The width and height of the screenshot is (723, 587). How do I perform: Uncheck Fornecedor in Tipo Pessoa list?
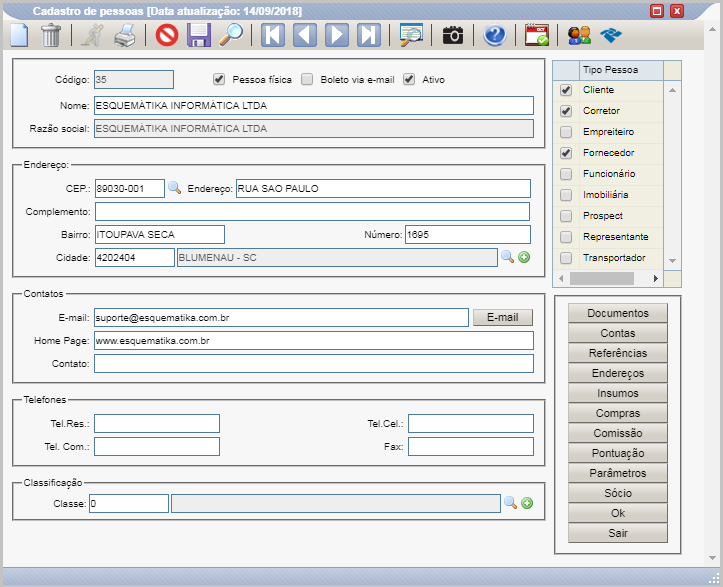(566, 153)
